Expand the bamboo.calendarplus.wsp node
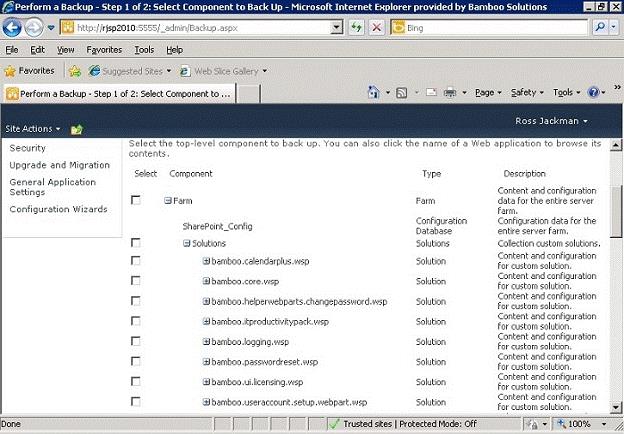The image size is (624, 434). coord(206,261)
